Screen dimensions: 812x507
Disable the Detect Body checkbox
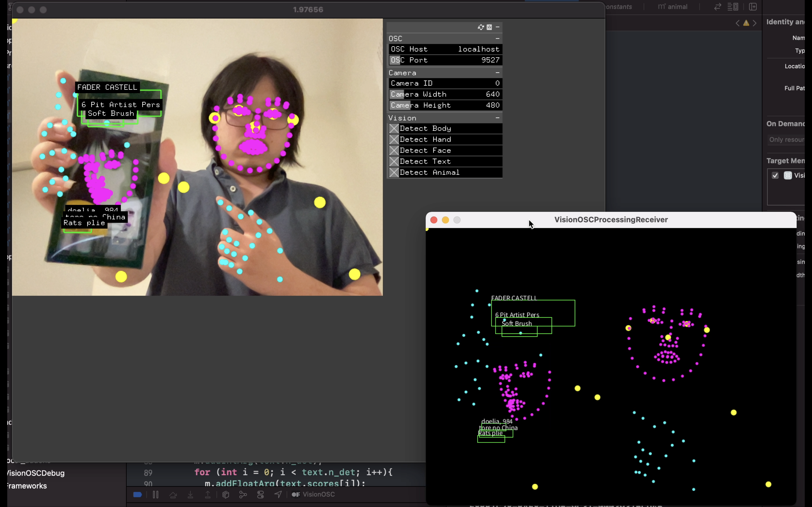click(394, 128)
